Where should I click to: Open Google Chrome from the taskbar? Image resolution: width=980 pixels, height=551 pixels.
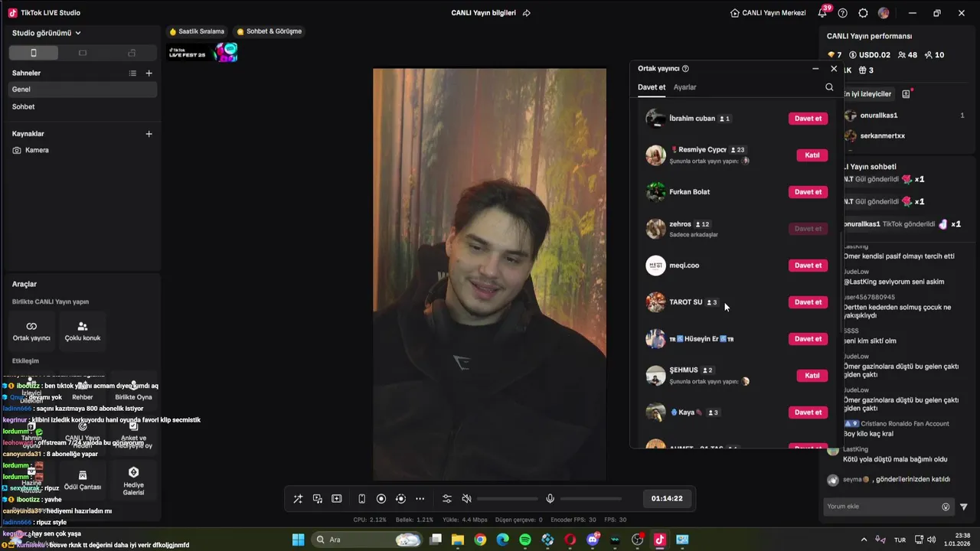click(480, 540)
